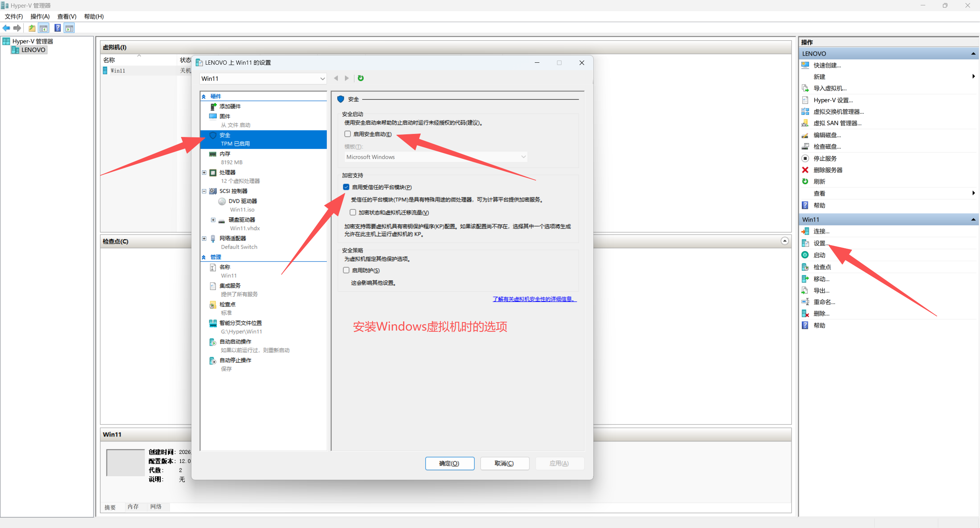Collapse the 检查点 panel with round arrow
The width and height of the screenshot is (980, 528).
[785, 241]
